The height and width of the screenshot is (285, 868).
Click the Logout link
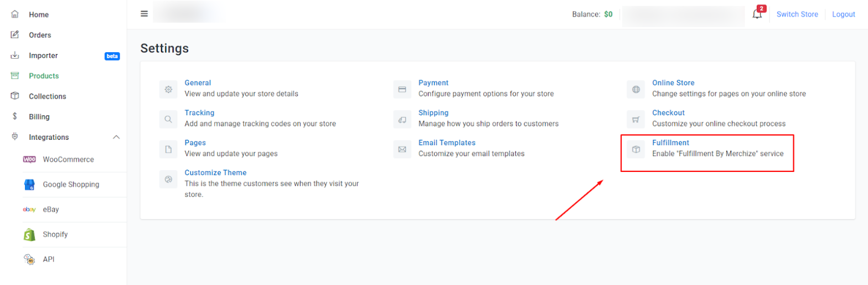(x=844, y=14)
